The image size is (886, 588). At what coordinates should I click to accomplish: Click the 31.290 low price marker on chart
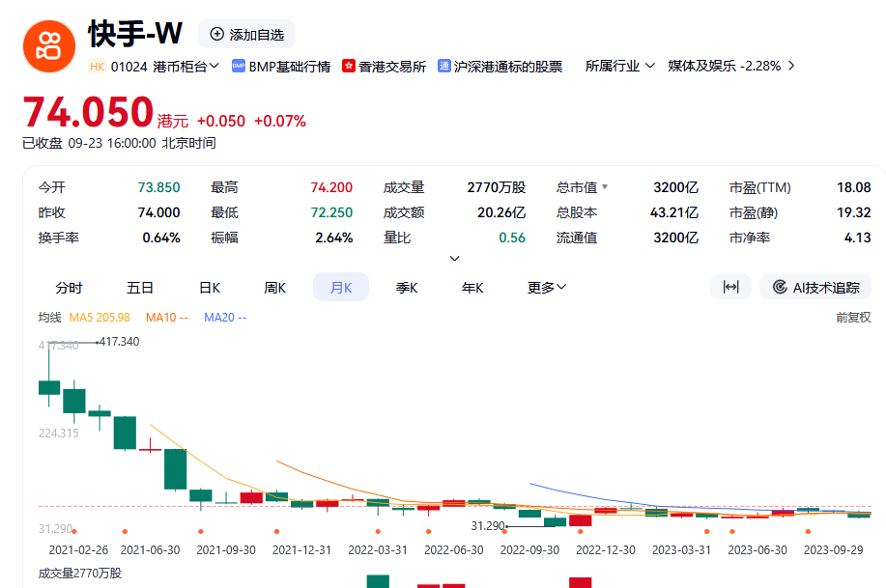click(x=488, y=526)
